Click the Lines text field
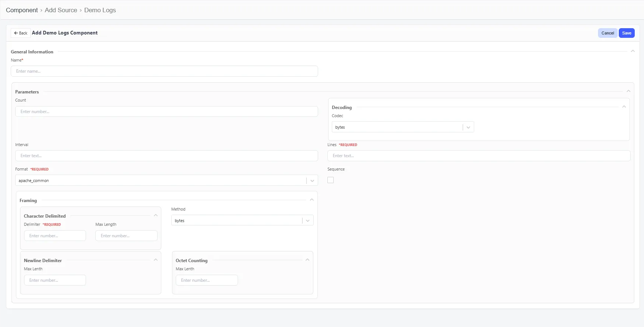Image resolution: width=644 pixels, height=327 pixels. [x=479, y=156]
